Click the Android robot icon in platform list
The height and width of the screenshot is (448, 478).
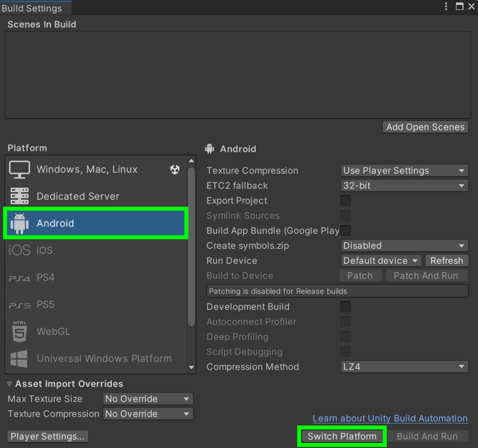click(x=19, y=224)
